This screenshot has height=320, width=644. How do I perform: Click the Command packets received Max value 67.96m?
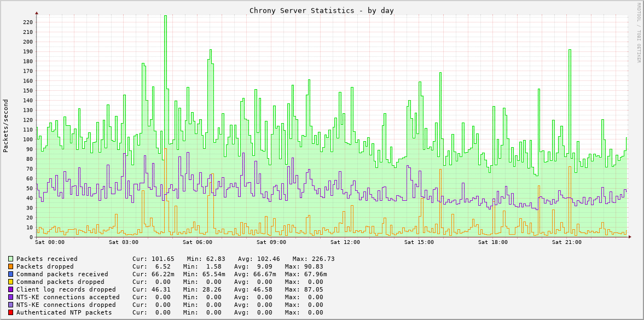(x=315, y=274)
